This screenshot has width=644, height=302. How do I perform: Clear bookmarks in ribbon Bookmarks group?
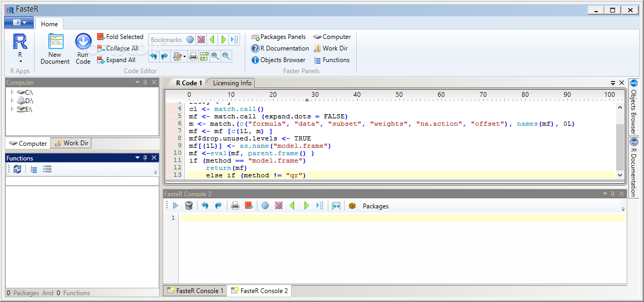pos(201,40)
